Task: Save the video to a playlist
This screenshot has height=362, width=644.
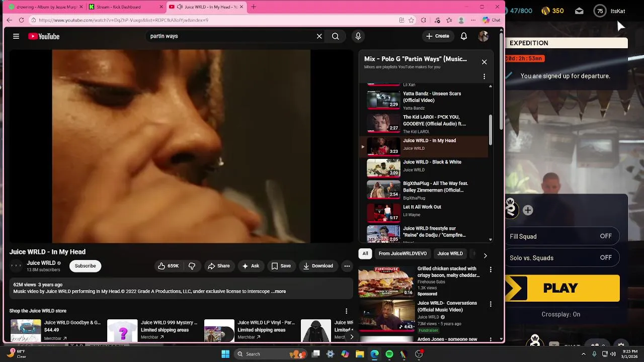Action: click(281, 266)
